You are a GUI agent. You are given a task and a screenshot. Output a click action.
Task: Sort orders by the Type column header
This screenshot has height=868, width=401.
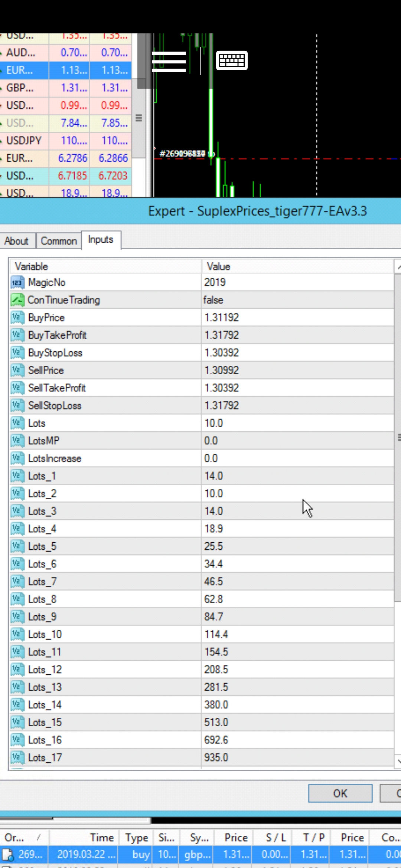point(136,838)
